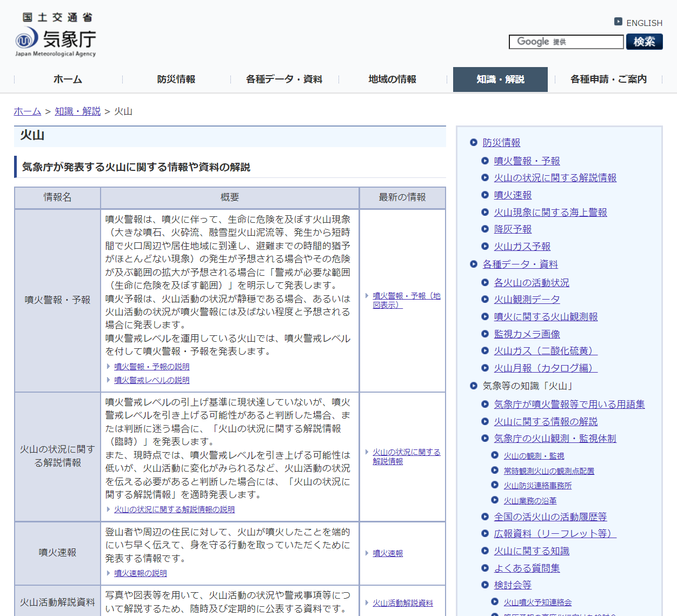The height and width of the screenshot is (616, 677).
Task: Focus the Google search input field
Action: click(x=566, y=42)
